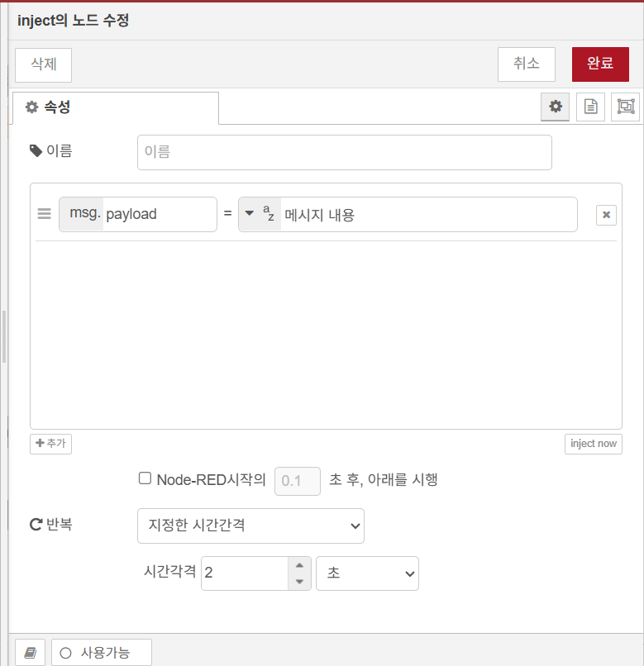Trigger the inject now button
The height and width of the screenshot is (666, 644).
point(594,444)
